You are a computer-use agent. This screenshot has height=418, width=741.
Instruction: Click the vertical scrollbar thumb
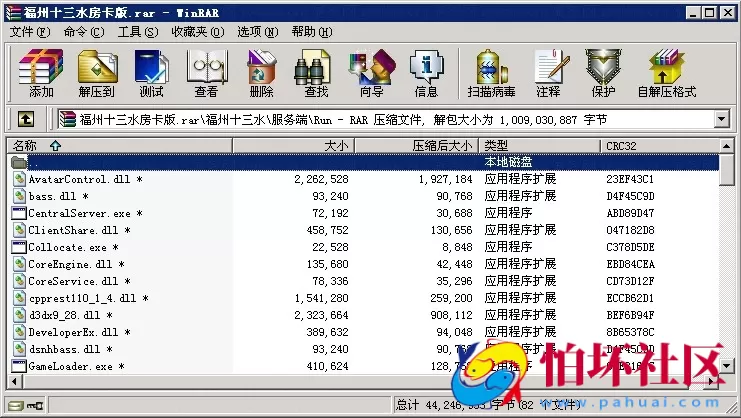[727, 170]
